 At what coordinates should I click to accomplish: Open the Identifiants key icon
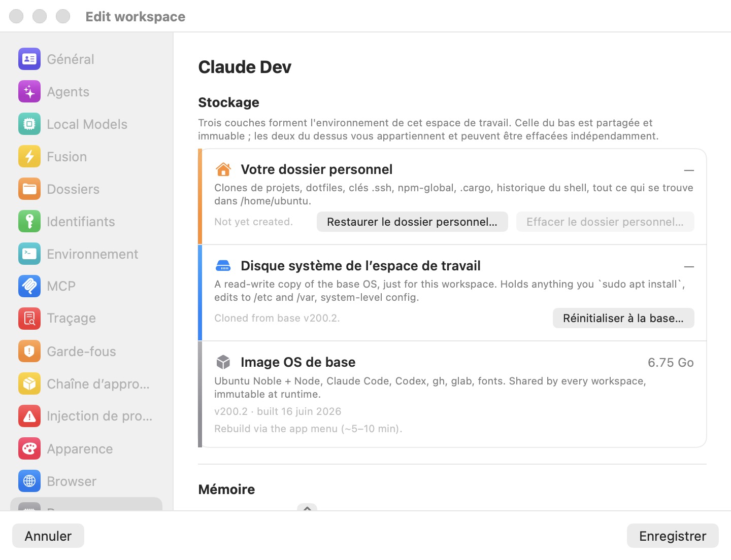pyautogui.click(x=29, y=222)
